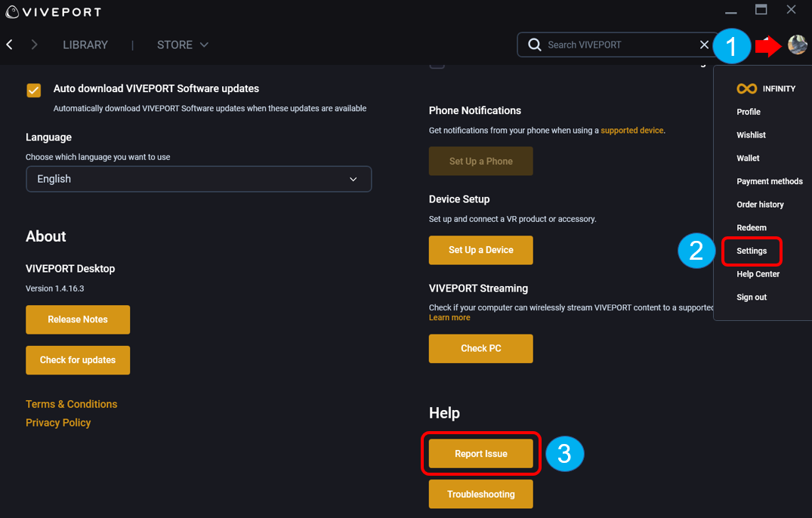Open the LIBRARY tab

[x=85, y=45]
